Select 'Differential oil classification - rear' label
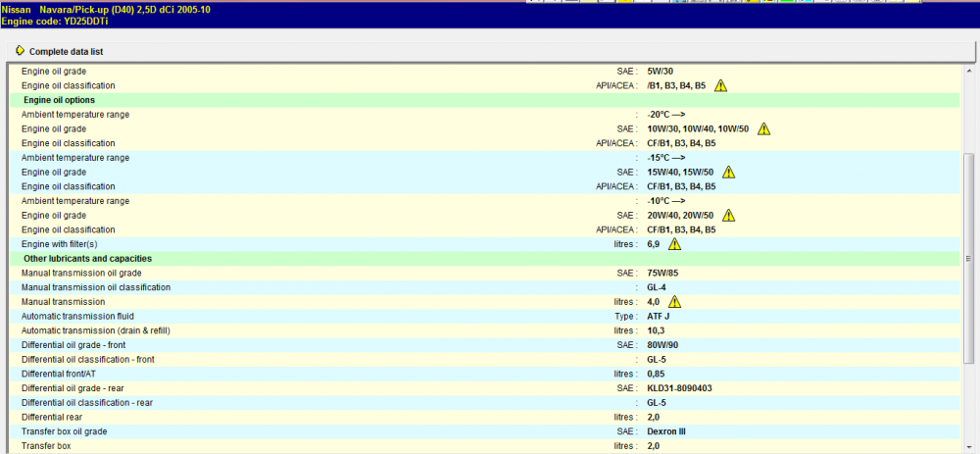This screenshot has height=454, width=980. (87, 402)
